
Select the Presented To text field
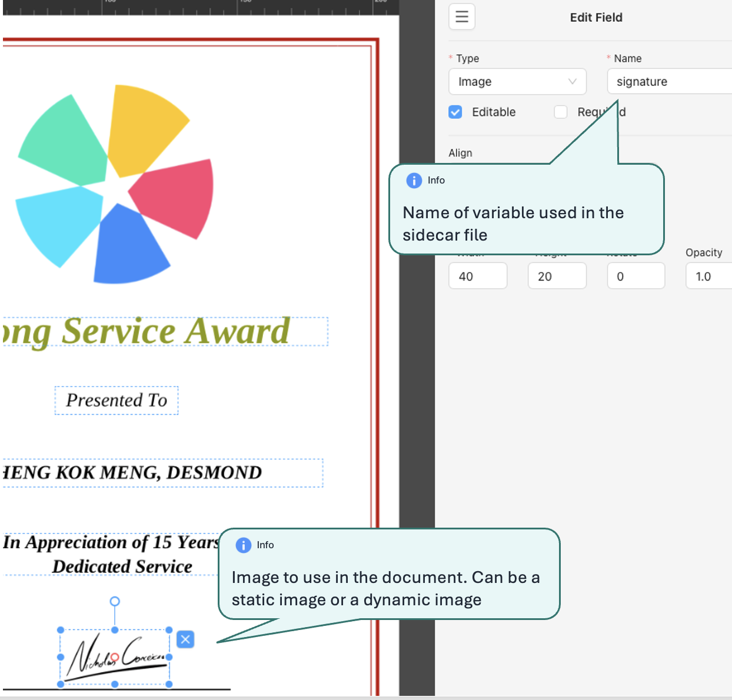117,401
